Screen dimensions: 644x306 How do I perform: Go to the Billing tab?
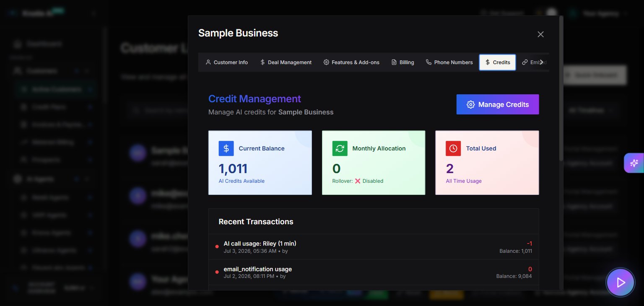tap(402, 62)
